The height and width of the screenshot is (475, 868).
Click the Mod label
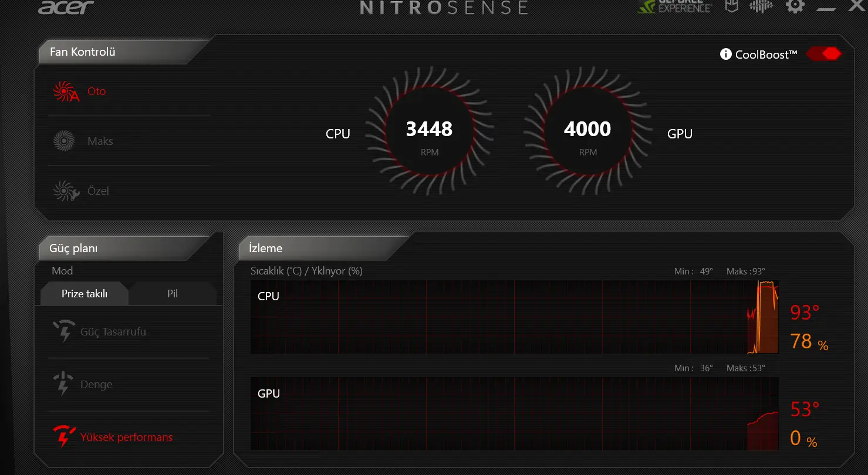click(62, 271)
